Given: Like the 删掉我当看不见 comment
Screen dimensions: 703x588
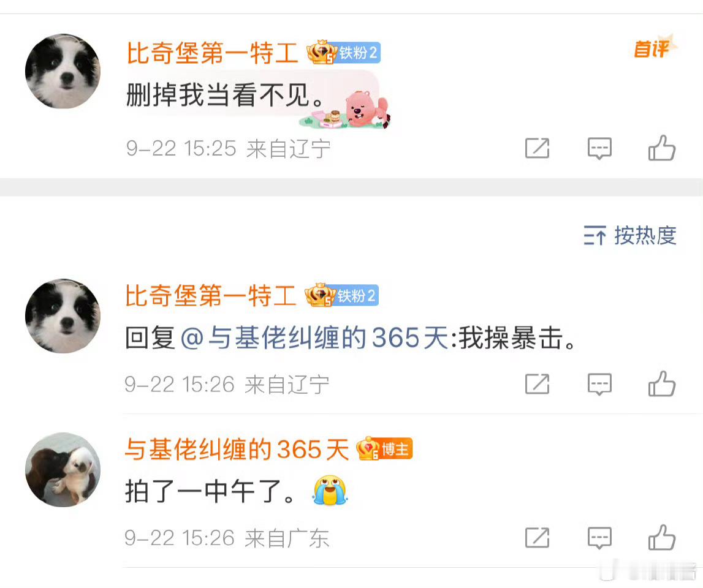Looking at the screenshot, I should (662, 148).
